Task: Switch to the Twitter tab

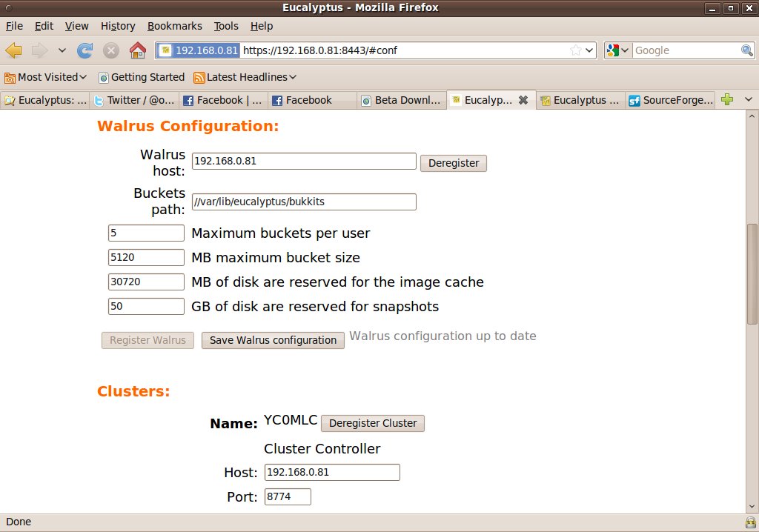Action: click(133, 100)
